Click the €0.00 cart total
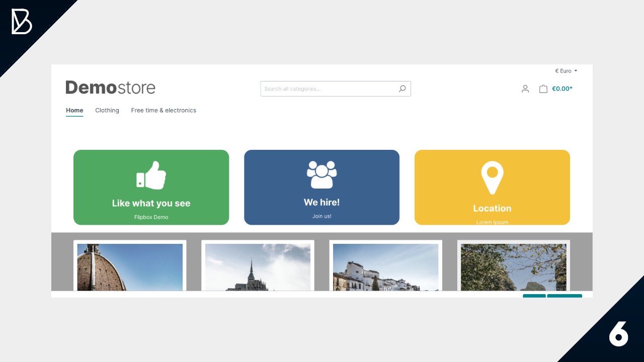The width and height of the screenshot is (644, 362). coord(562,89)
